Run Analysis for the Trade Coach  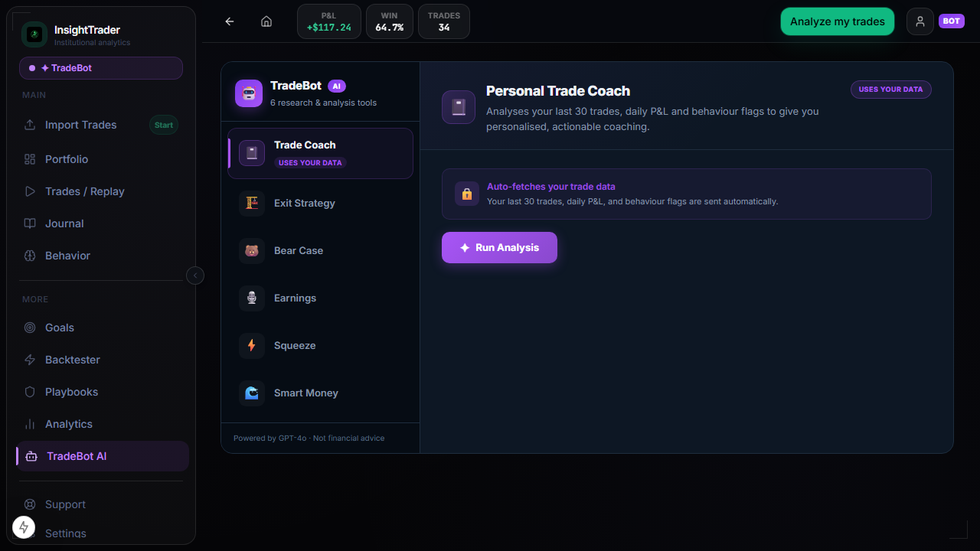(x=499, y=247)
